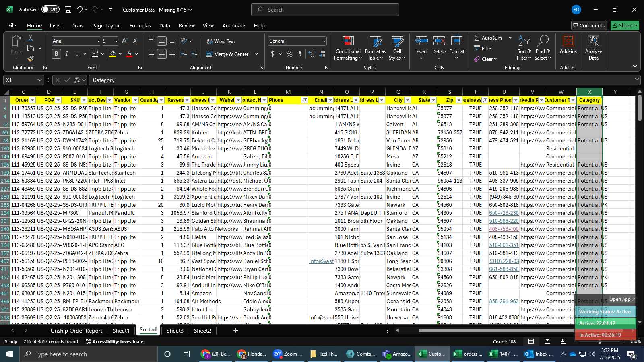The image size is (644, 362).
Task: Click the Copy icon in Clipboard
Action: pos(31,48)
